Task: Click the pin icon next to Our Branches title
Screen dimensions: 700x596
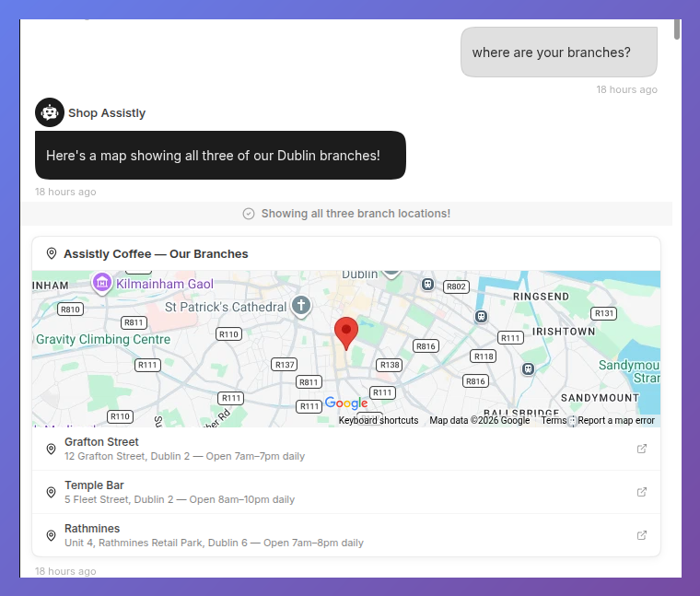Action: (x=52, y=253)
